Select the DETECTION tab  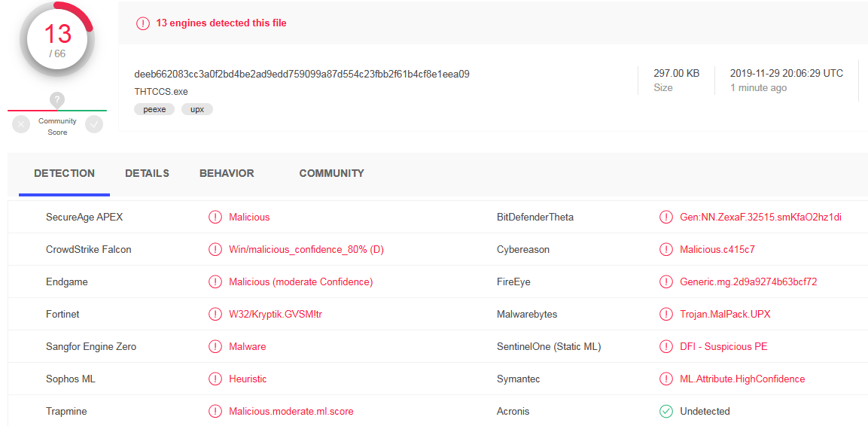(x=64, y=173)
